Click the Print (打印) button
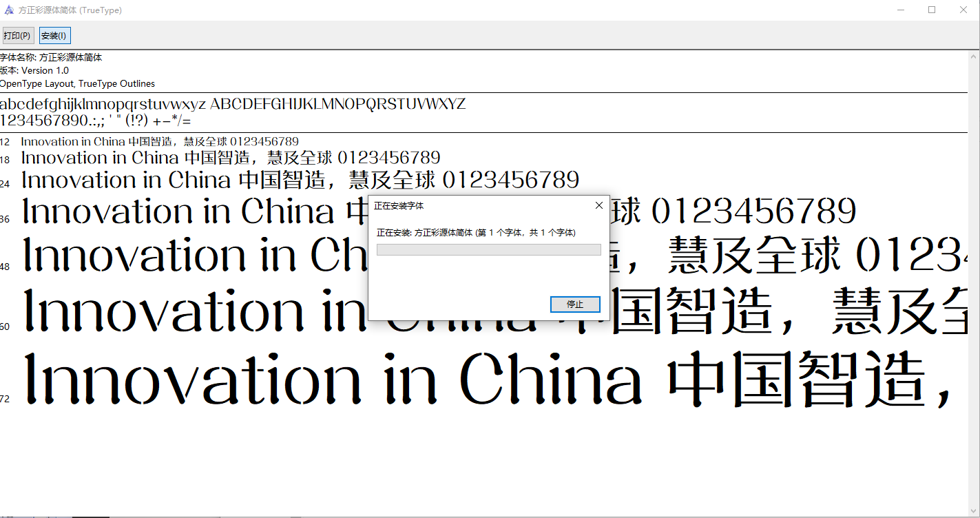The width and height of the screenshot is (980, 518). point(18,35)
